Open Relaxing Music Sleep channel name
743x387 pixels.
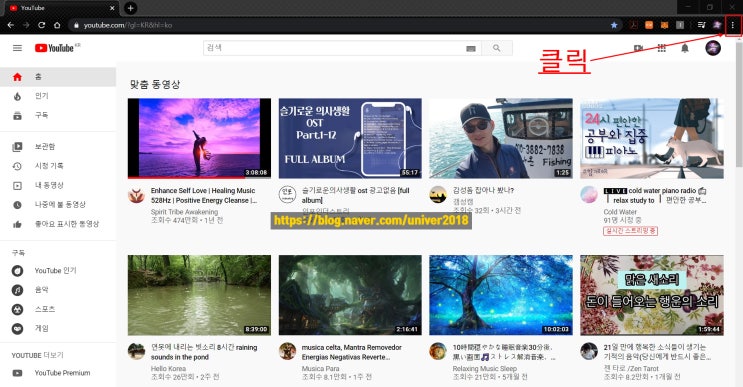coord(484,369)
